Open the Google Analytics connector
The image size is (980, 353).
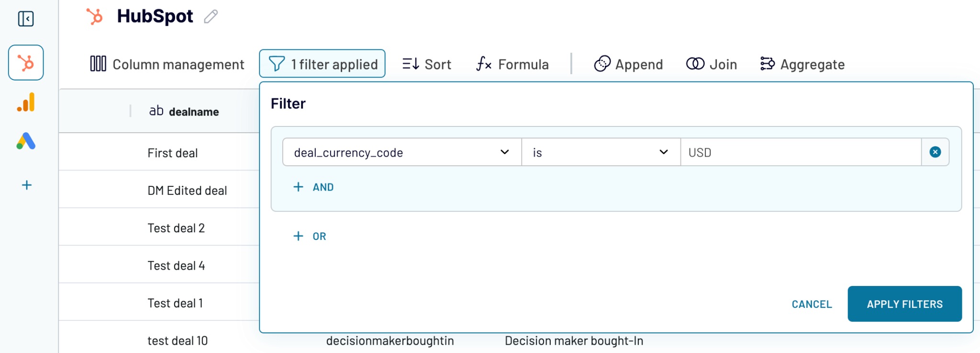(x=26, y=102)
